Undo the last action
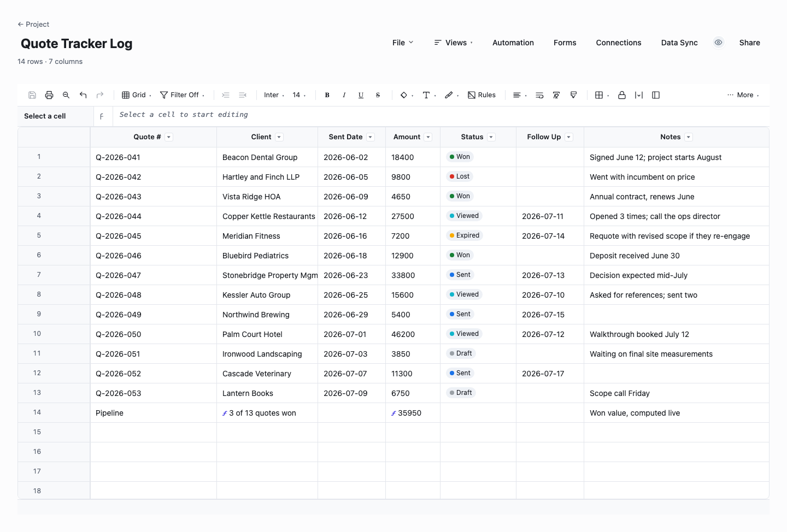This screenshot has width=787, height=532. point(83,95)
